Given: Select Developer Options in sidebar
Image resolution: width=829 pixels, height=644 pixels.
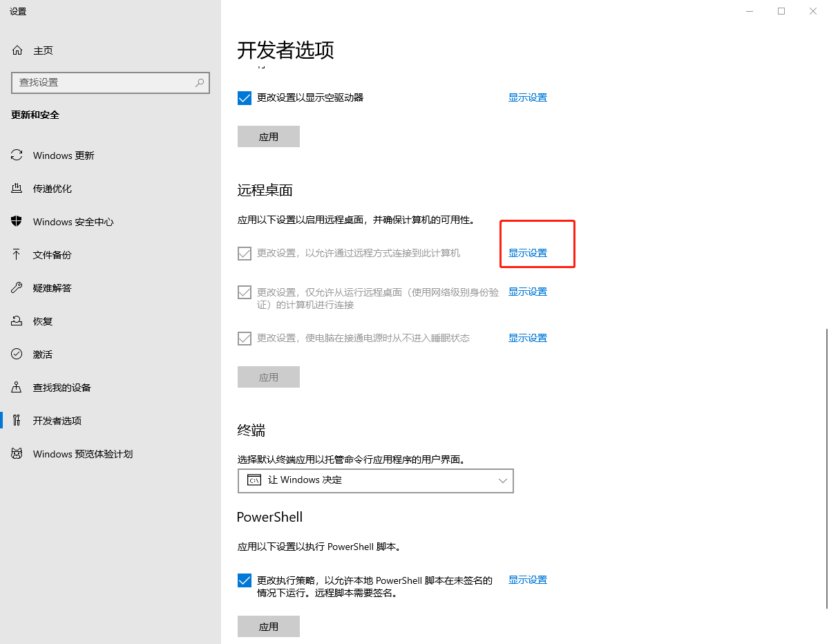Looking at the screenshot, I should (57, 421).
